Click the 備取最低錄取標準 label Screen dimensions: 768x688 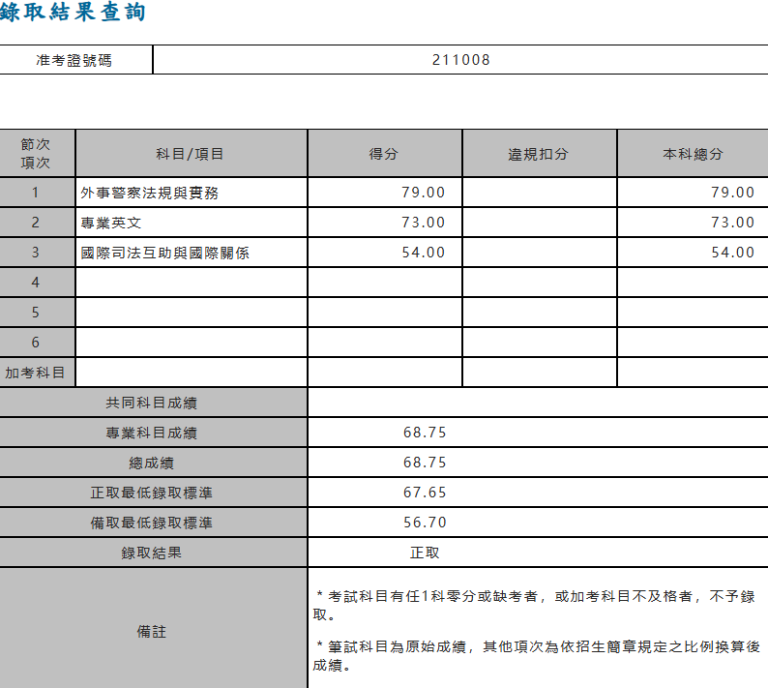click(151, 522)
